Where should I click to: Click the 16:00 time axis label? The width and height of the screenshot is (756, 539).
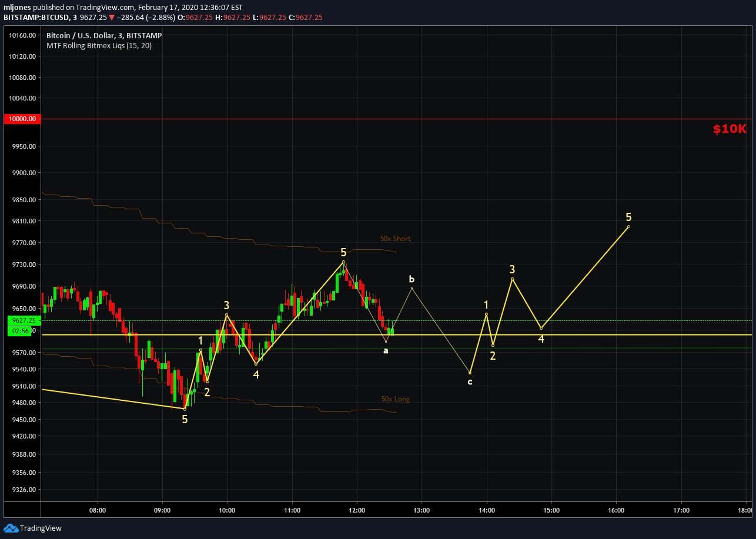[616, 510]
